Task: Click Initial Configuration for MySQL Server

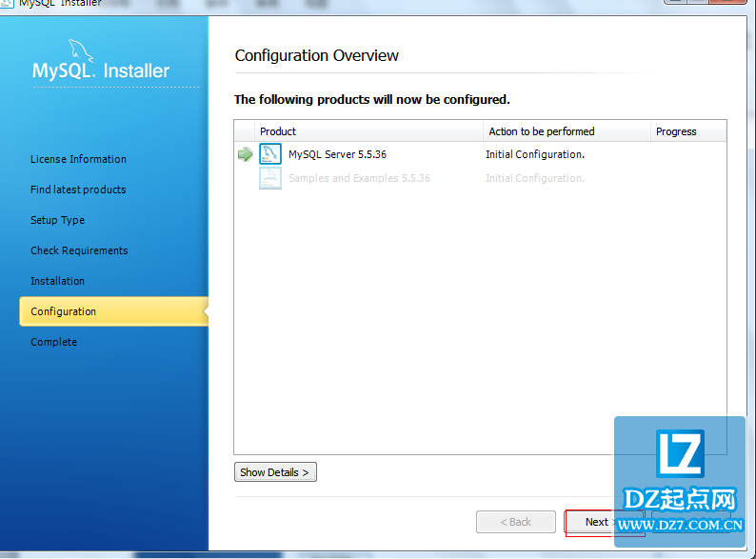Action: click(x=535, y=154)
